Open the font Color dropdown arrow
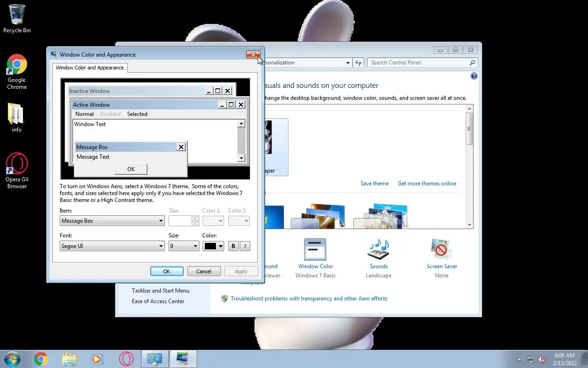588x368 pixels. (220, 246)
